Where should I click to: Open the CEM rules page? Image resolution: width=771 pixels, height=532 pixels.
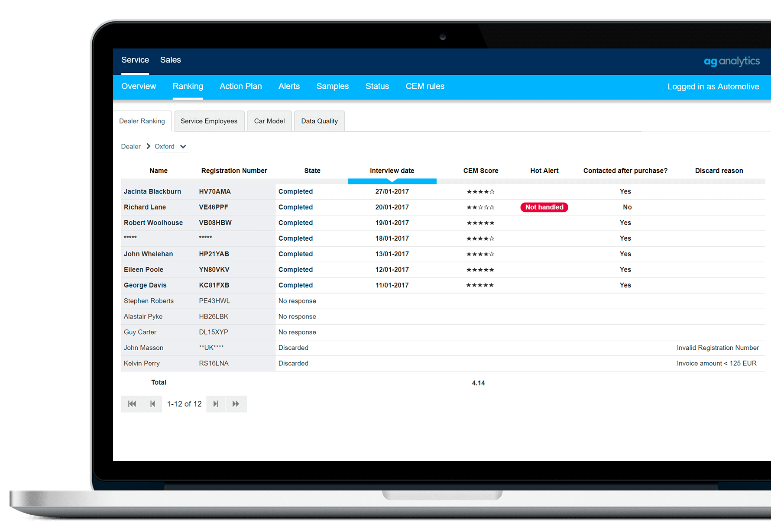[x=425, y=86]
